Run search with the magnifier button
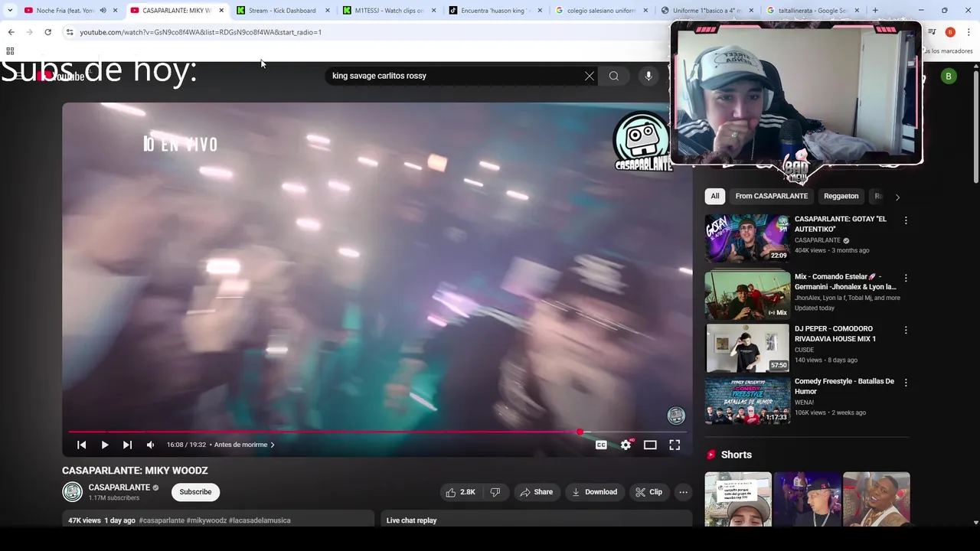Viewport: 980px width, 551px height. click(x=614, y=76)
